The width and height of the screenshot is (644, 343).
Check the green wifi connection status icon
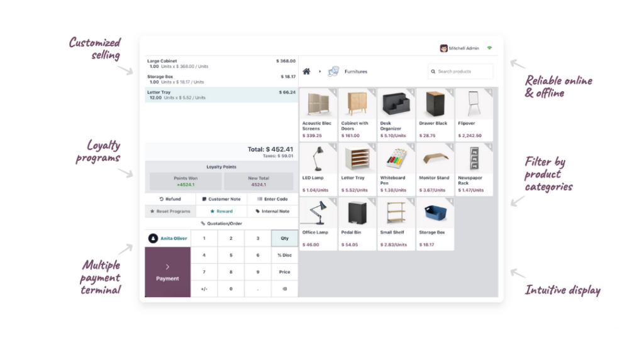pyautogui.click(x=489, y=48)
